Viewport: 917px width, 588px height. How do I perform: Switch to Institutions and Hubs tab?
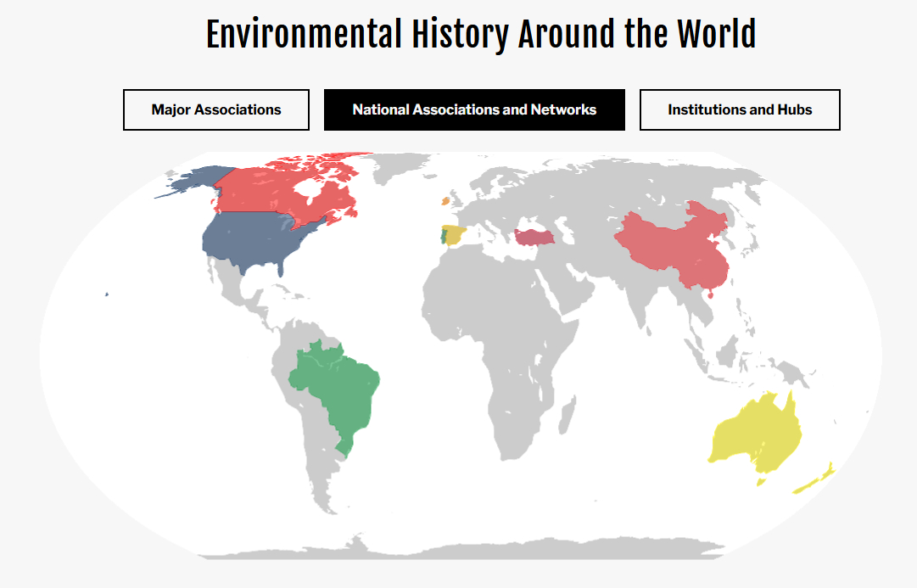[x=740, y=109]
